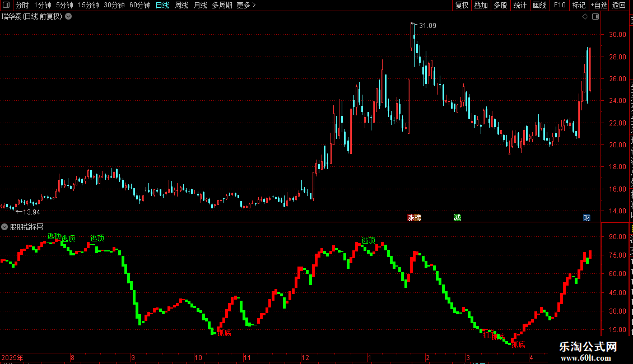Select the 日线 daily chart tab
This screenshot has width=633, height=364.
tap(162, 5)
